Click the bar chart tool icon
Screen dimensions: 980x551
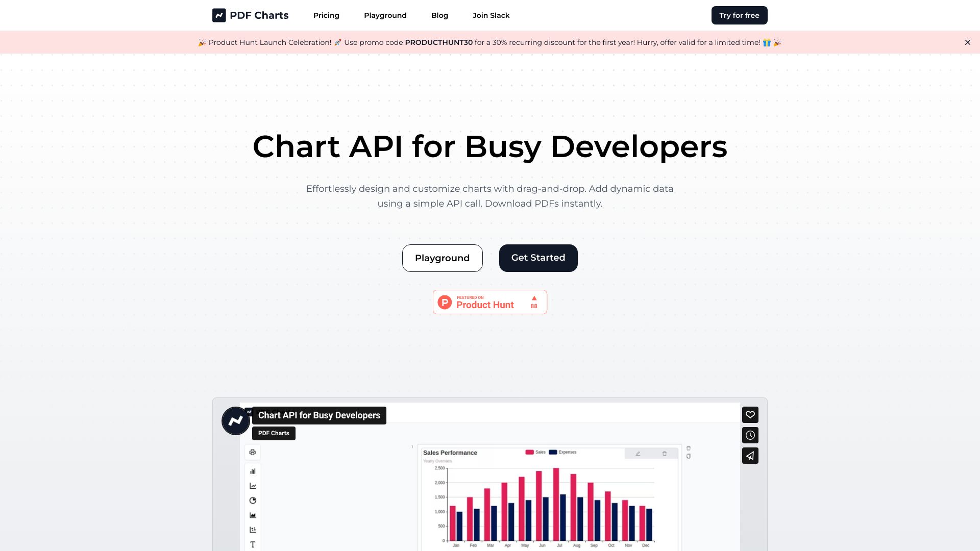click(x=254, y=470)
